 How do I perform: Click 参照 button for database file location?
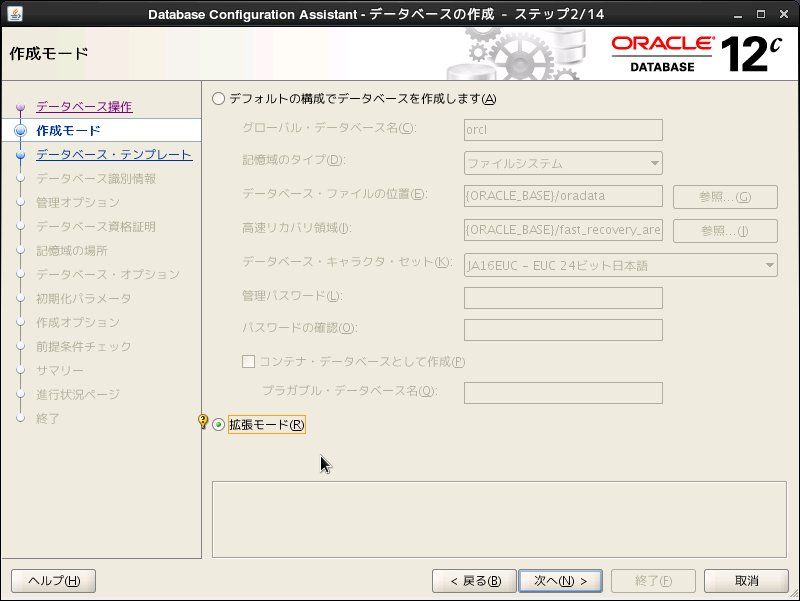pyautogui.click(x=726, y=197)
